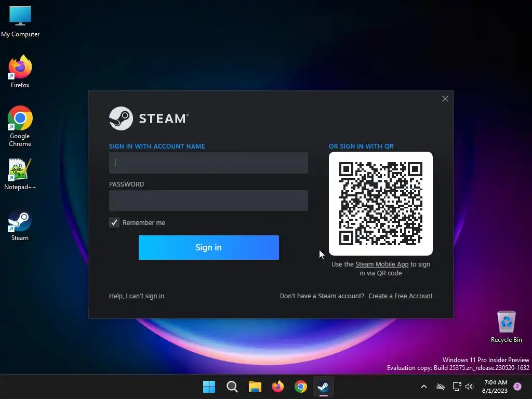Open notifications badge showing 2

tap(517, 387)
